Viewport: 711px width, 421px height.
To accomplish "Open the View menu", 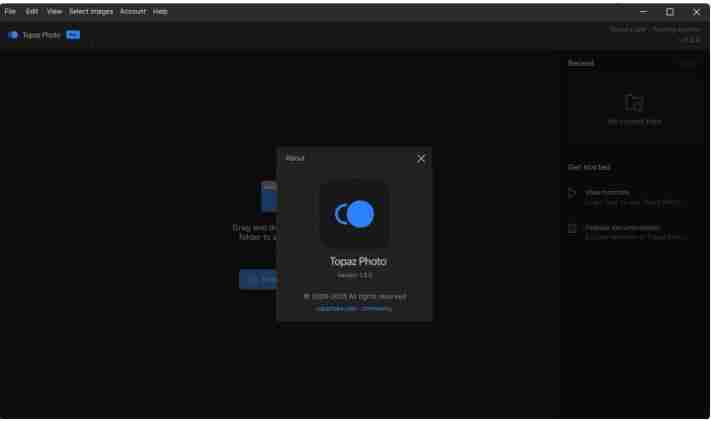I will point(54,12).
